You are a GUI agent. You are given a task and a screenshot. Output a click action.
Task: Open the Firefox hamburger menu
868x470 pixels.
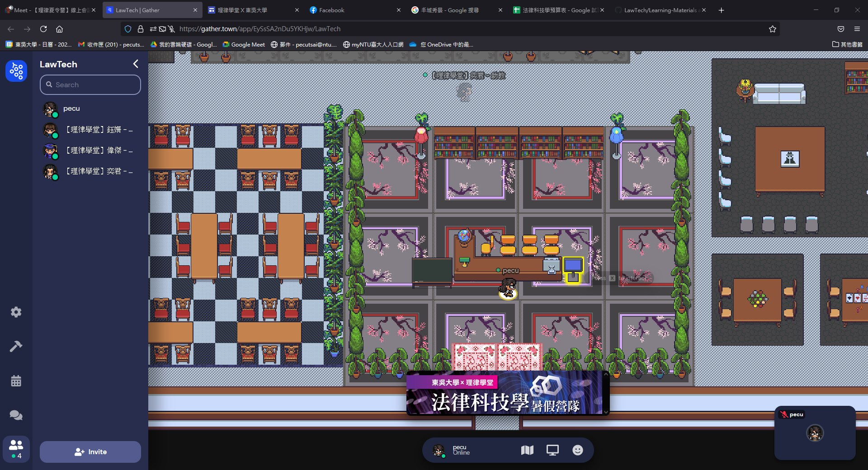tap(857, 29)
